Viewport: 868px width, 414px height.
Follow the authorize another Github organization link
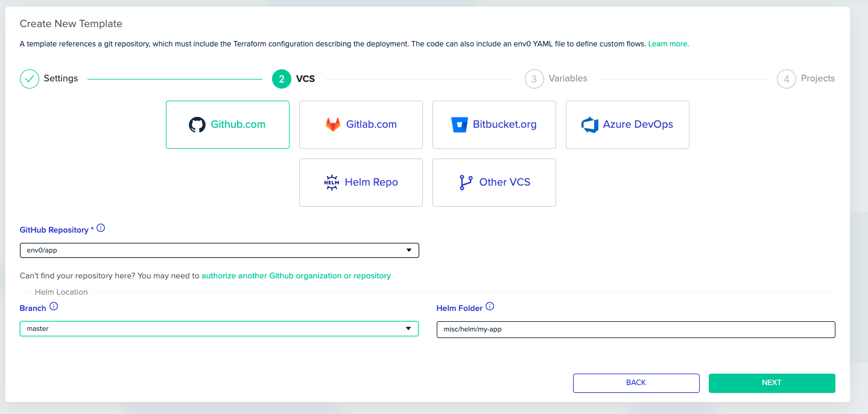pyautogui.click(x=296, y=276)
